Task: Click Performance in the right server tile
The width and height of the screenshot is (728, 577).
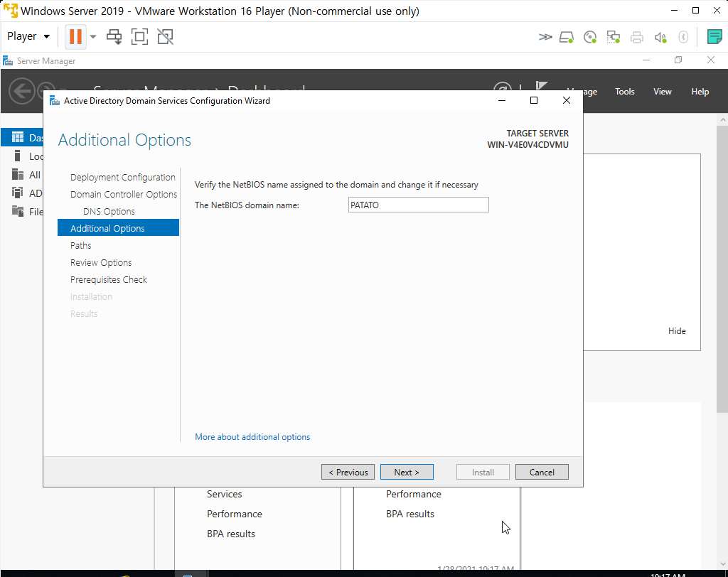Action: click(414, 494)
